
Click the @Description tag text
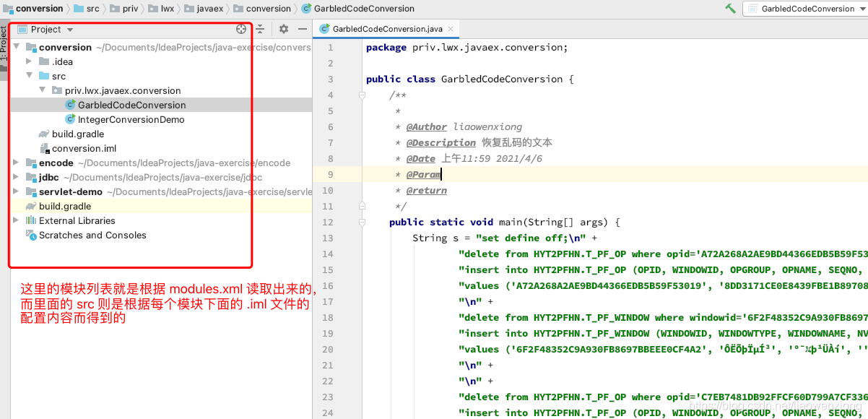click(x=441, y=142)
